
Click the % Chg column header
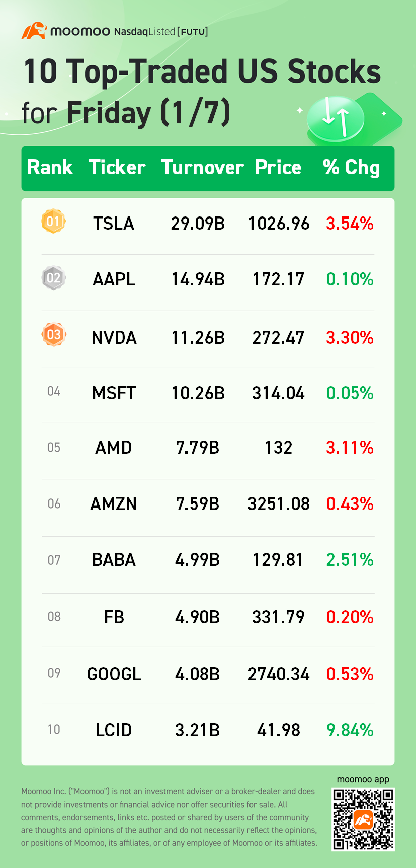[x=351, y=168]
